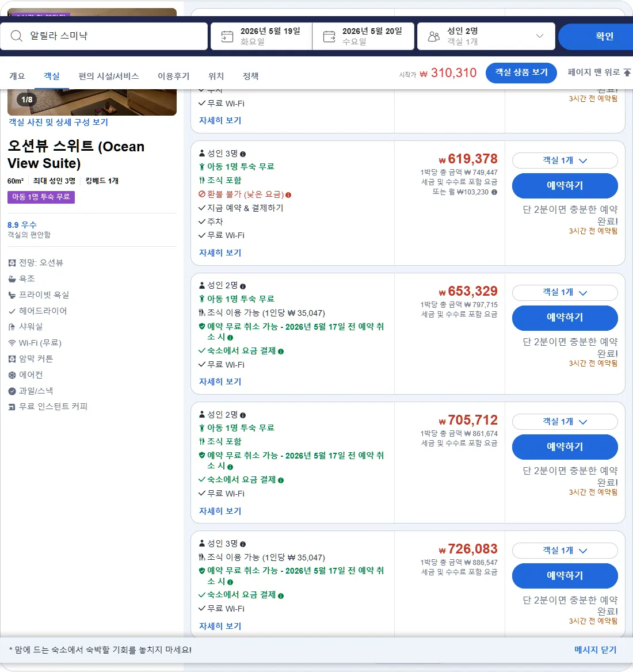Switch to the 개요 tab
This screenshot has width=633, height=672.
pos(17,77)
